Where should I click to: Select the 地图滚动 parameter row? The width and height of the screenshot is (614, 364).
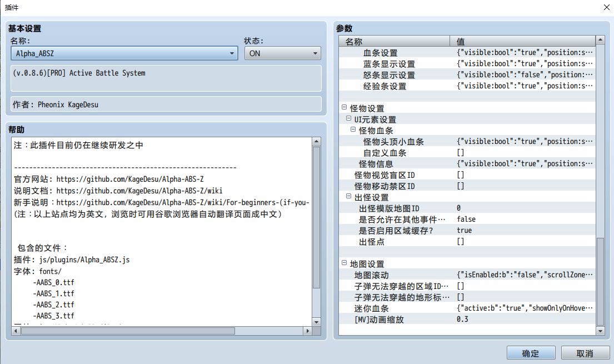click(x=467, y=275)
